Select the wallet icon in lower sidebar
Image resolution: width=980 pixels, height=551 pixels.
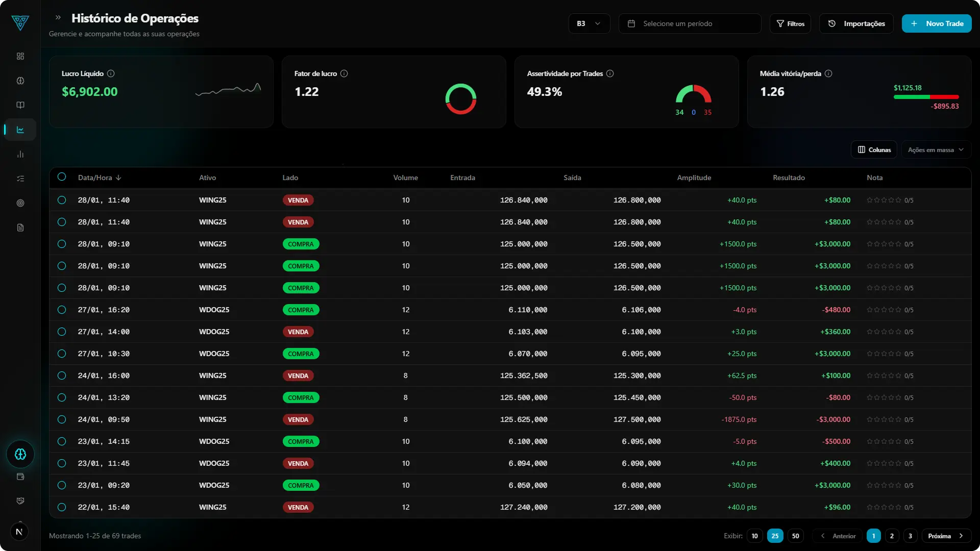[20, 477]
